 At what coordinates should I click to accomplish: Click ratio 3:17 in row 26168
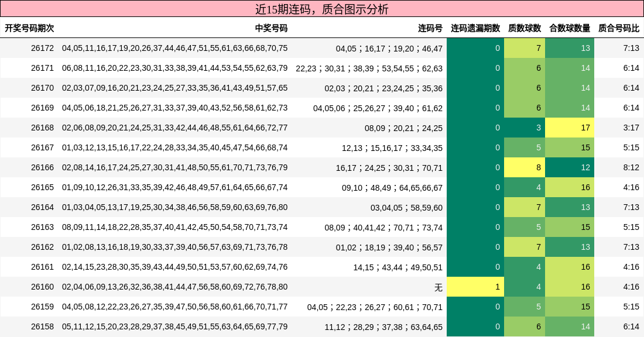pyautogui.click(x=631, y=128)
